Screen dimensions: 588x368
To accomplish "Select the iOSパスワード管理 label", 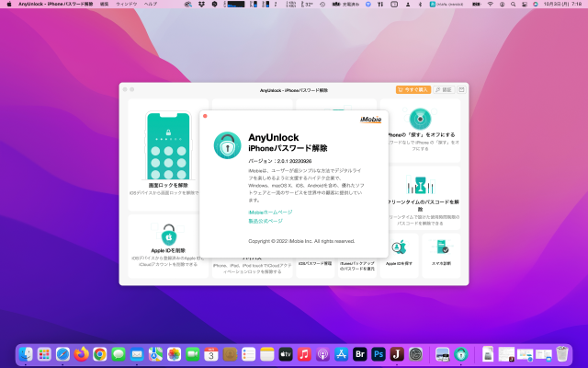I will click(x=315, y=264).
